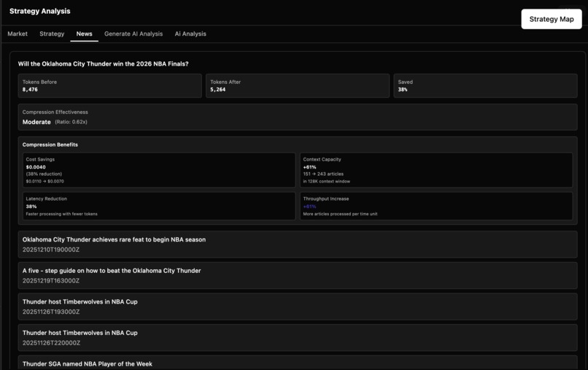Click 'in 128K context window' text
Viewport: 588px width, 370px height.
[x=327, y=181]
